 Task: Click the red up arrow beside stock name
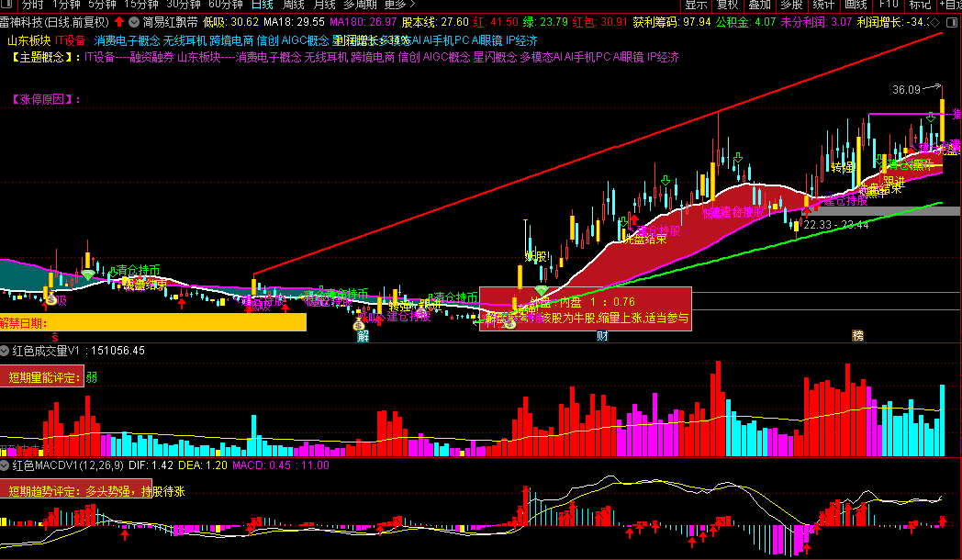click(x=119, y=22)
